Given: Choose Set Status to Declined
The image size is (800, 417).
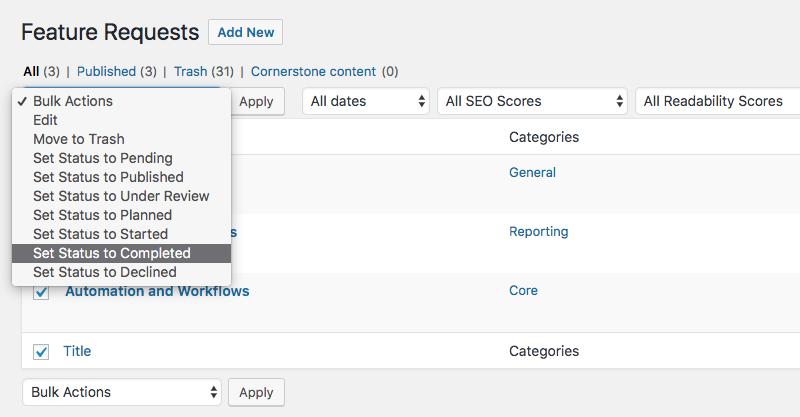Looking at the screenshot, I should (104, 272).
